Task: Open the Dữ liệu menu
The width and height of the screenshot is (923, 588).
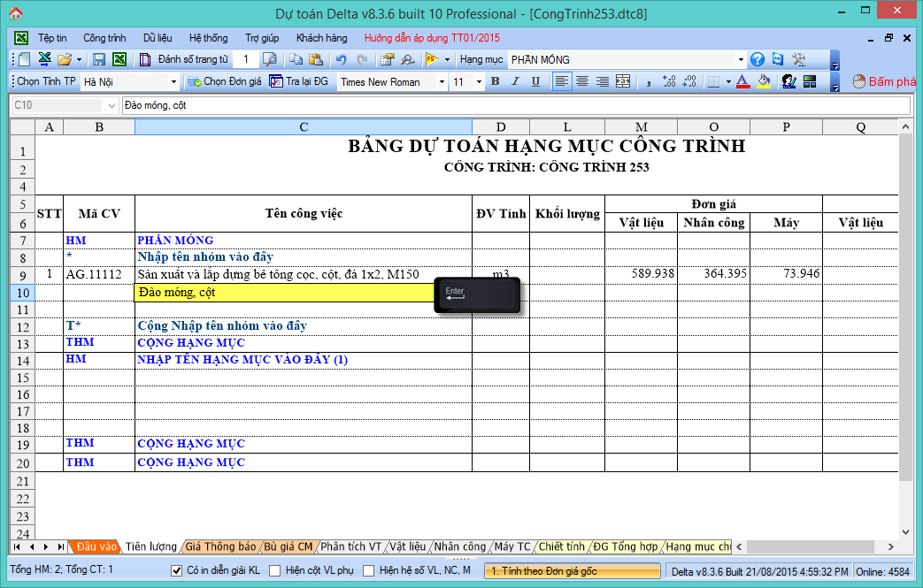Action: [x=158, y=38]
